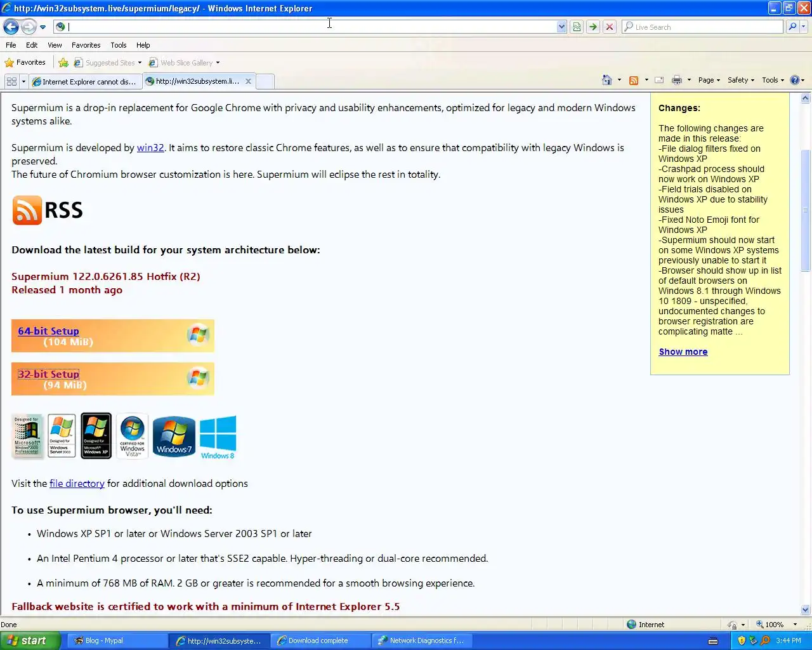Click the green Go arrow button
Image resolution: width=812 pixels, height=650 pixels.
[x=593, y=27]
